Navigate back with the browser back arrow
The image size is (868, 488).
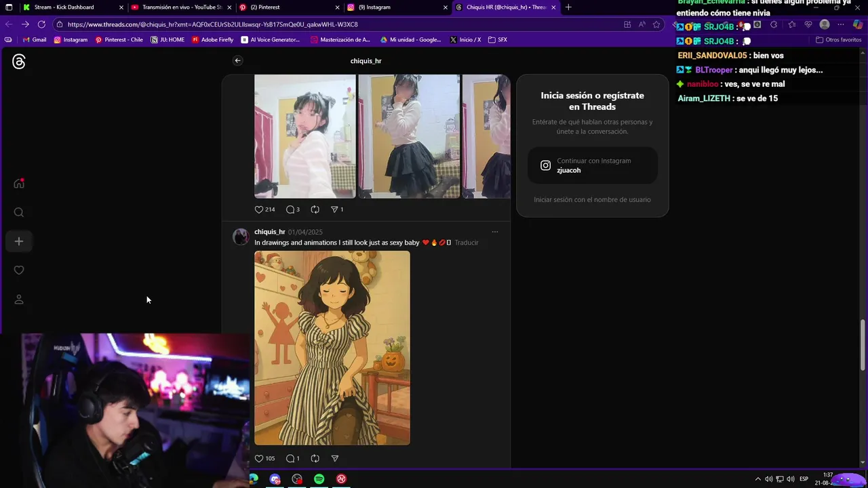(9, 24)
